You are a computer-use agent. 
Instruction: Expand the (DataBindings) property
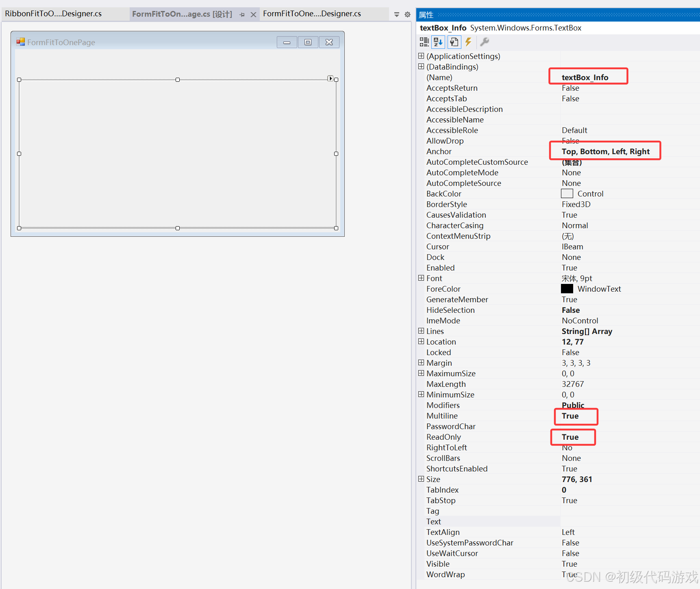point(421,66)
